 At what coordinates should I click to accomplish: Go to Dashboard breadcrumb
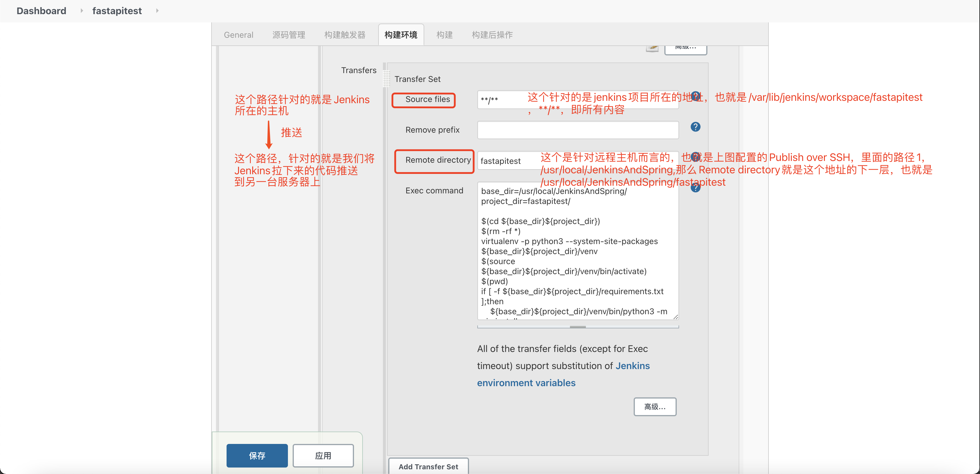pos(42,11)
